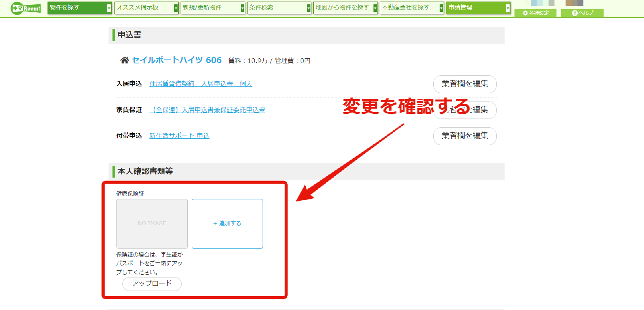
Task: Click the 保険証の場合は instruction note
Action: click(150, 263)
